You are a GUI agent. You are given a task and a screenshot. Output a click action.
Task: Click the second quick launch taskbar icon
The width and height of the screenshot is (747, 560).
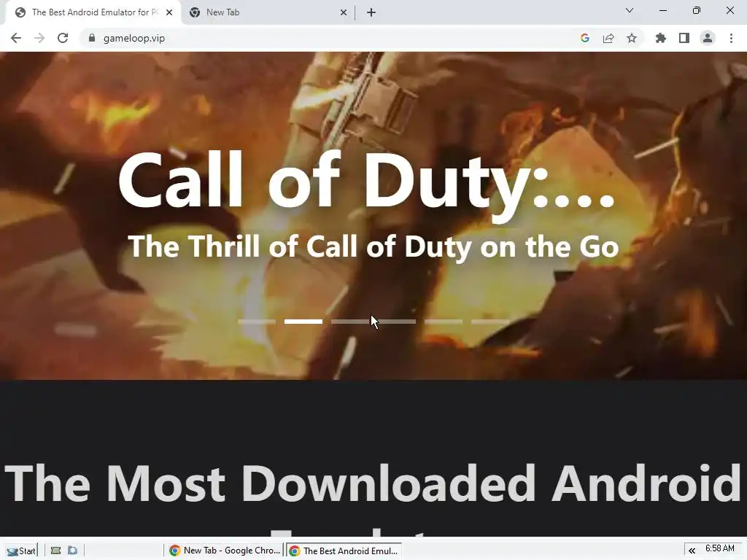point(72,551)
